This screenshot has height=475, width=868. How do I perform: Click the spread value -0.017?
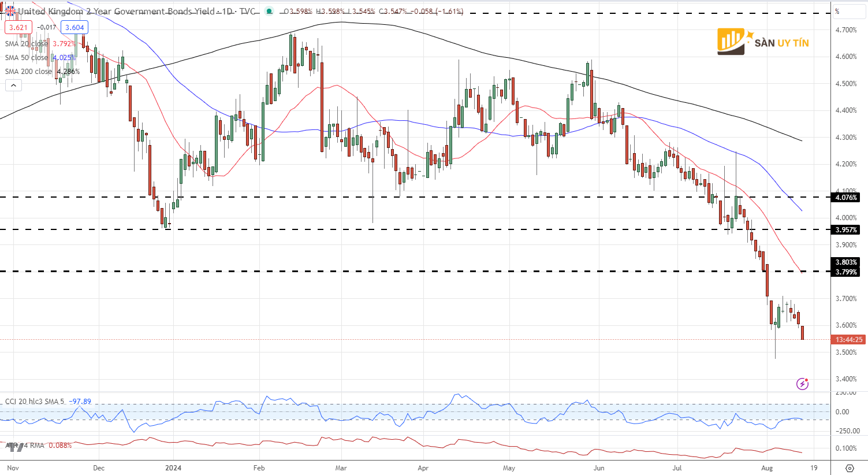(47, 28)
